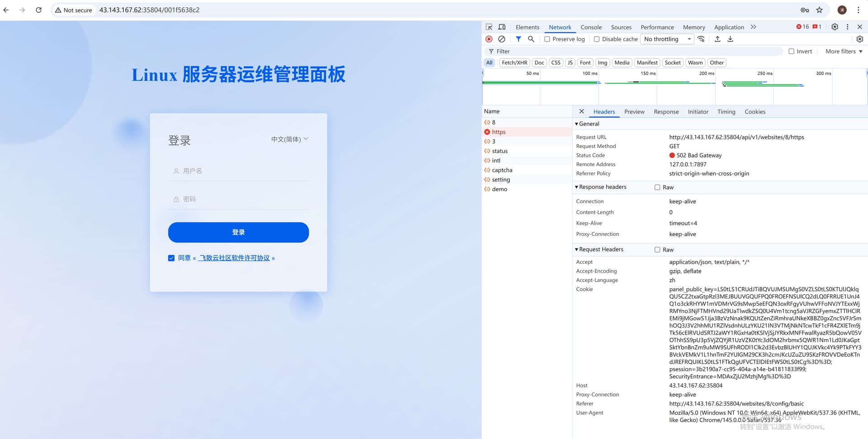Viewport: 868px width, 439px height.
Task: Bookmark this page with star icon
Action: 819,10
